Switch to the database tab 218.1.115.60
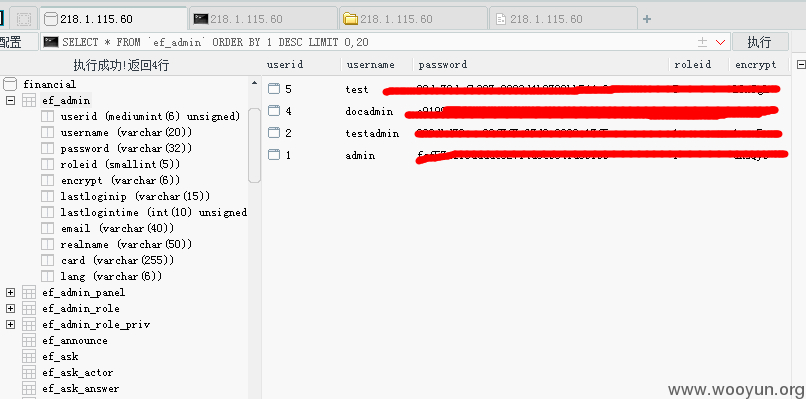The height and width of the screenshot is (399, 806). pos(113,19)
